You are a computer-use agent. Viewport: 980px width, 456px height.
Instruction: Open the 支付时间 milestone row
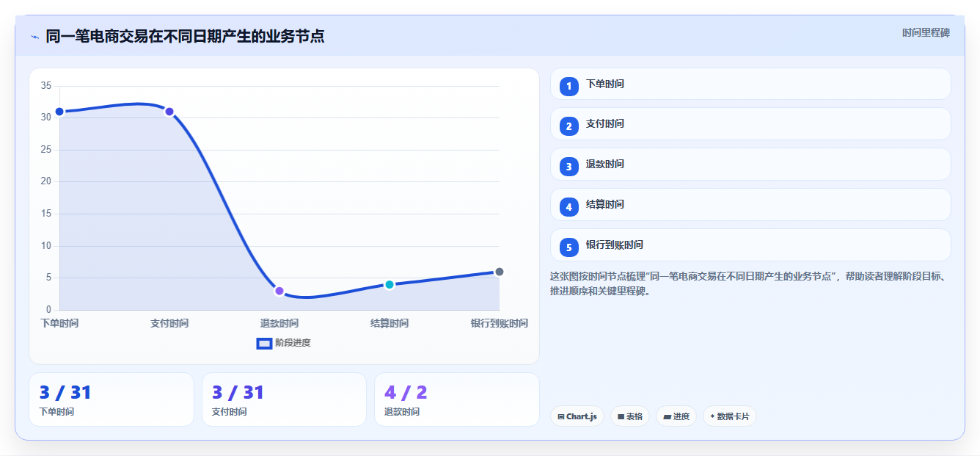750,124
